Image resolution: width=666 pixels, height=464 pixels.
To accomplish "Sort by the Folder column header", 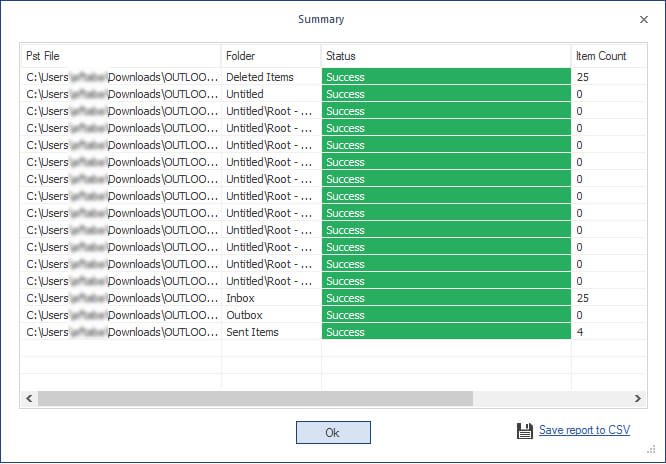I will (271, 56).
